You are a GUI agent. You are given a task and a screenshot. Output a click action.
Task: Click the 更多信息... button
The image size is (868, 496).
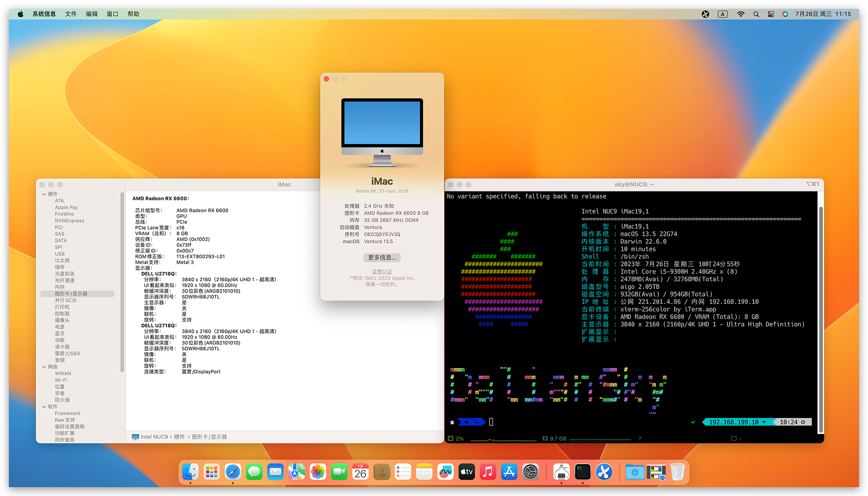[382, 258]
